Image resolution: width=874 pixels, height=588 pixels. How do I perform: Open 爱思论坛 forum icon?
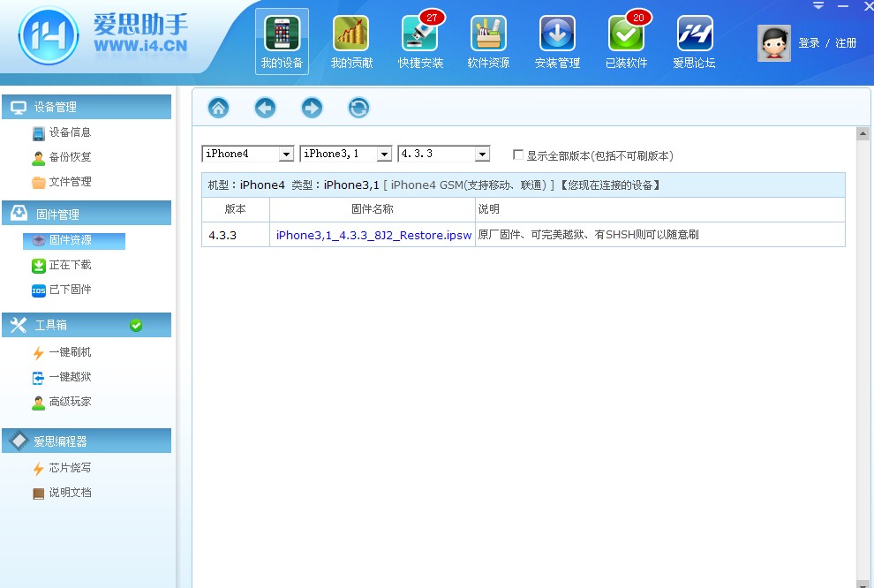click(695, 34)
